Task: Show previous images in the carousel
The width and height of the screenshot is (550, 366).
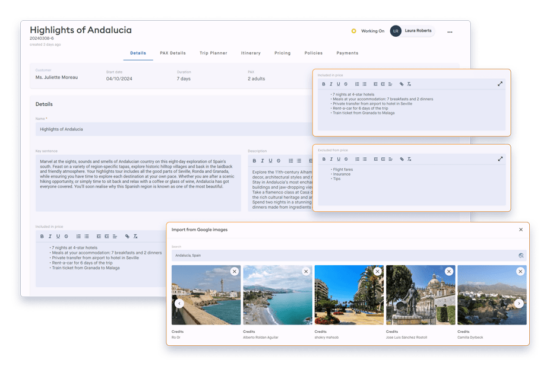Action: click(179, 304)
